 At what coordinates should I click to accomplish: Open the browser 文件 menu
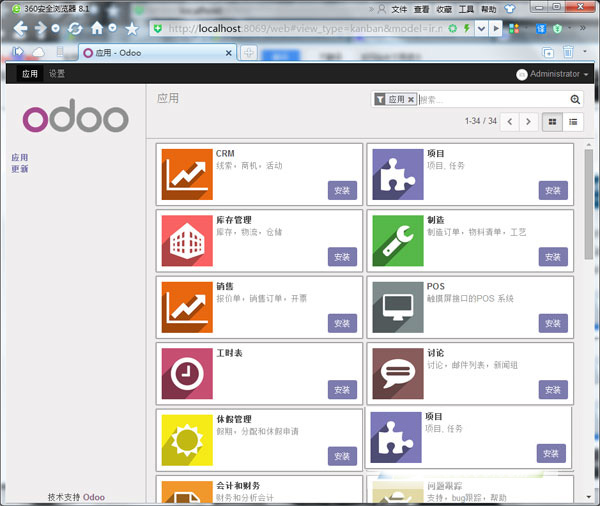[x=399, y=9]
